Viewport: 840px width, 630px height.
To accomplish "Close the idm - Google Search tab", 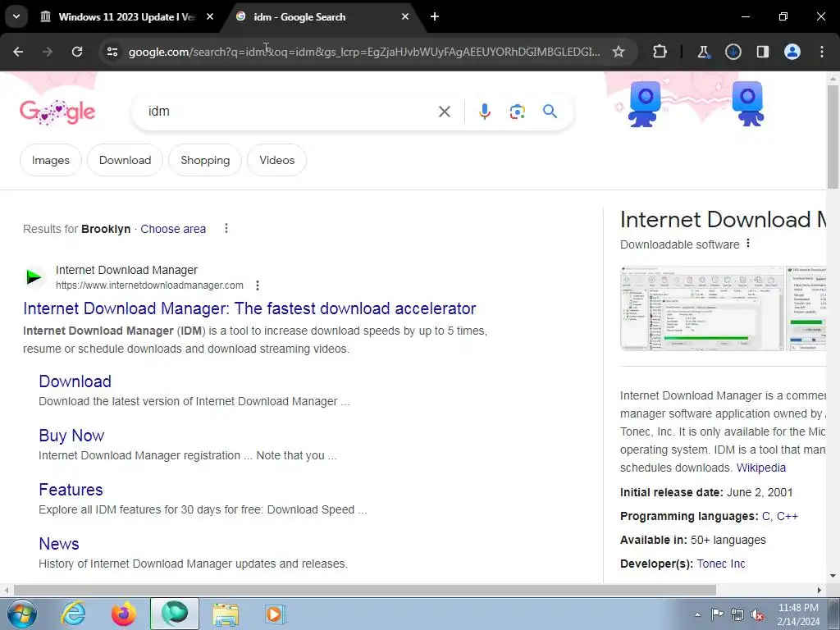I will [405, 16].
